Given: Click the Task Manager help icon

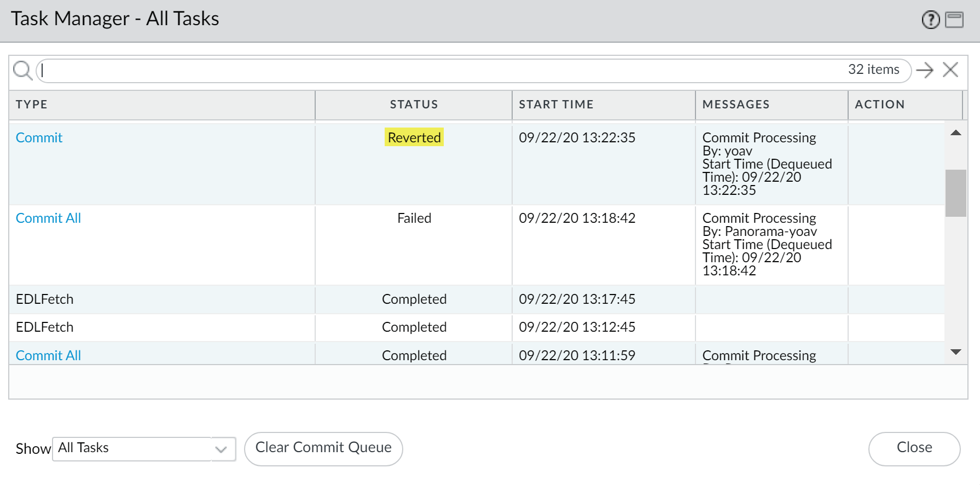Looking at the screenshot, I should click(930, 20).
